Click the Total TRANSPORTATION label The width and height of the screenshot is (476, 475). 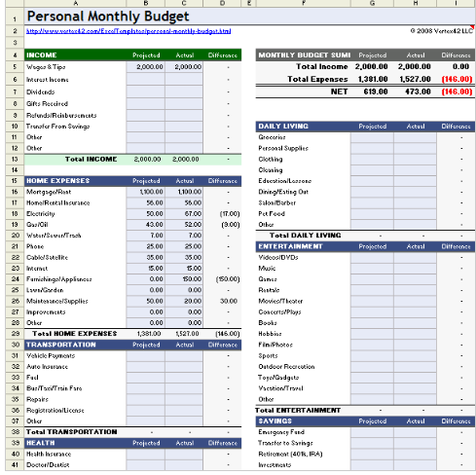[x=72, y=432]
